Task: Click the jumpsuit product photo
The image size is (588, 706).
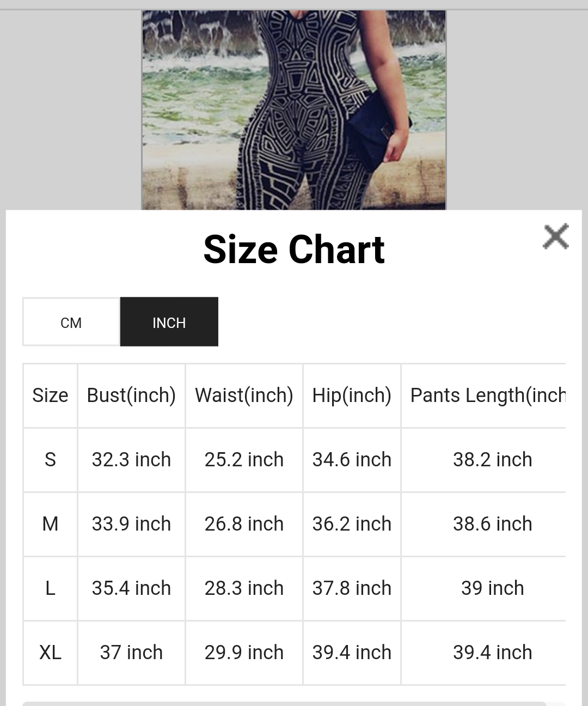Action: click(294, 104)
